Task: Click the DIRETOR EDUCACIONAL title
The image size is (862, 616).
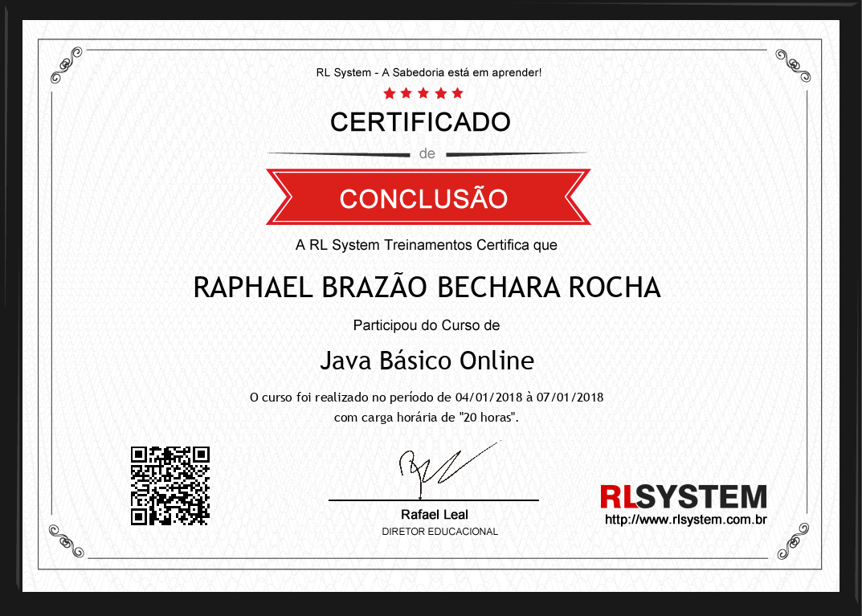Action: 439,532
